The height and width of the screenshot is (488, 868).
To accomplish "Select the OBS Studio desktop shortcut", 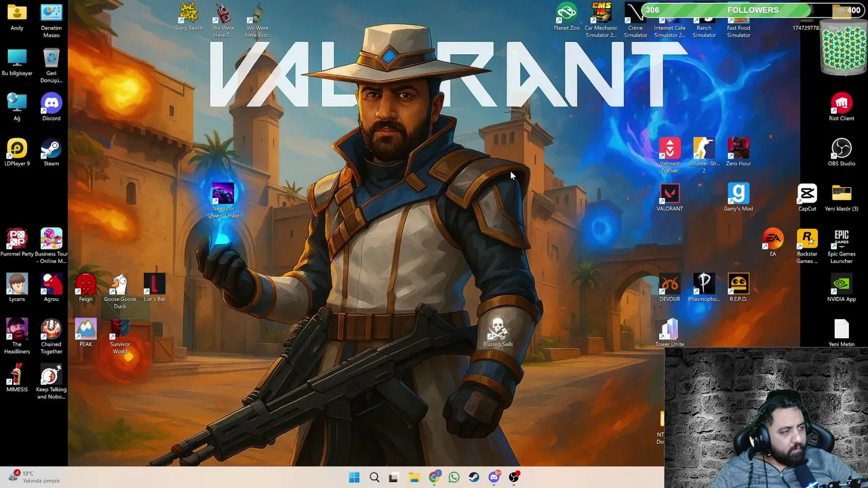I will 842,153.
